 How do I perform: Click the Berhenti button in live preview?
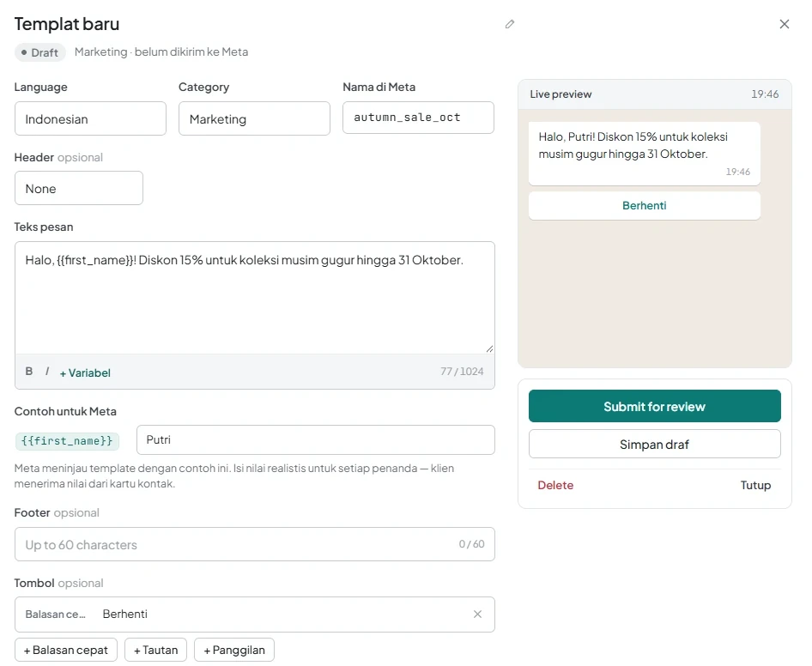tap(645, 206)
